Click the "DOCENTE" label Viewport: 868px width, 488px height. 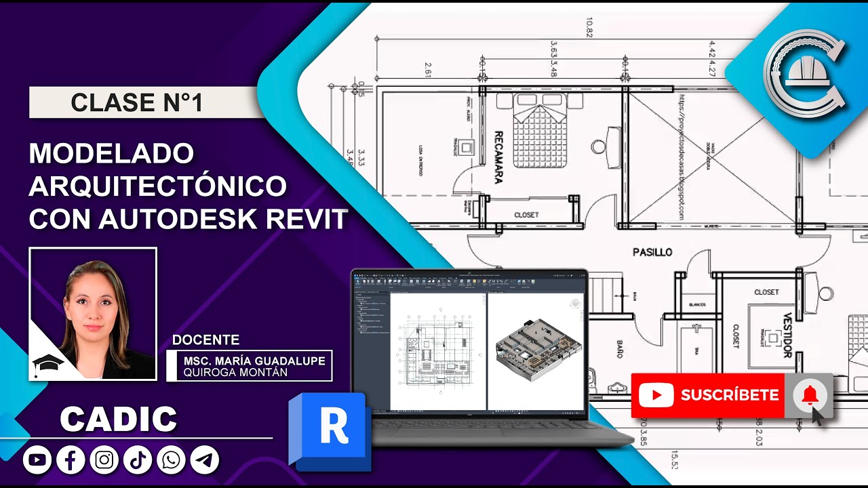[x=205, y=340]
